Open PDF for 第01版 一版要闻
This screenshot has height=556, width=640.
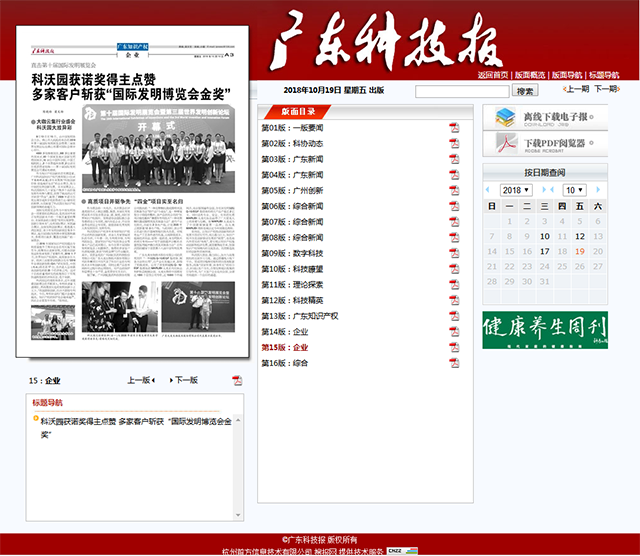(453, 128)
